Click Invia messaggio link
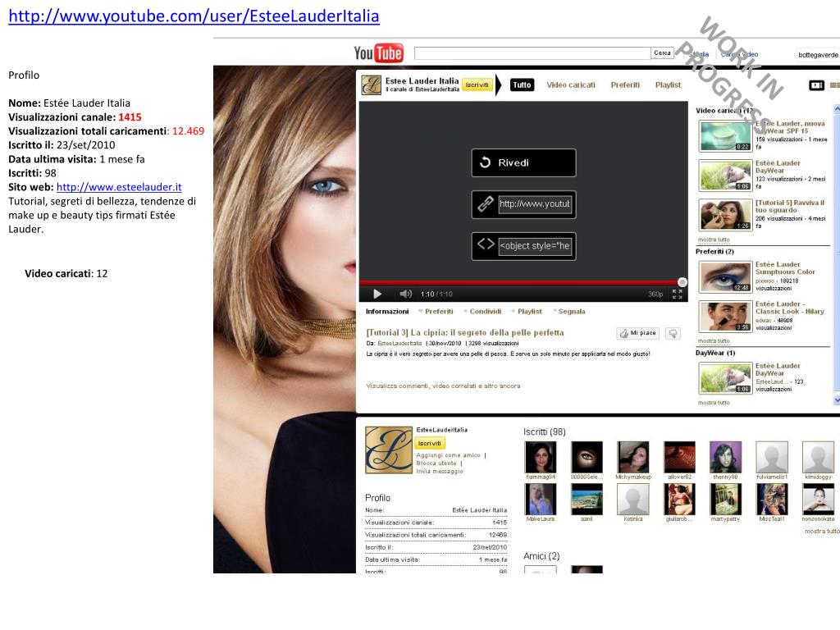840x630 pixels. 440,472
